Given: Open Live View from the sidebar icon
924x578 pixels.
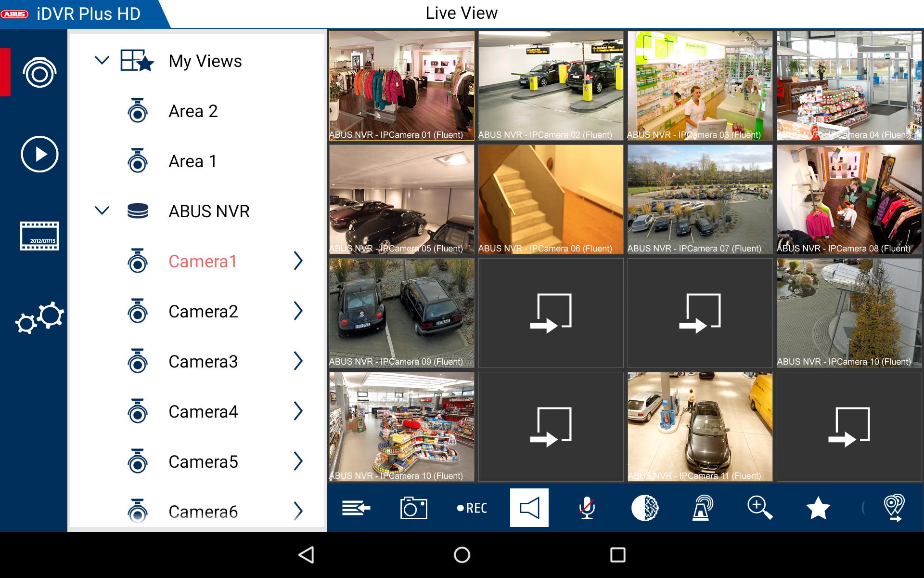Looking at the screenshot, I should click(39, 72).
